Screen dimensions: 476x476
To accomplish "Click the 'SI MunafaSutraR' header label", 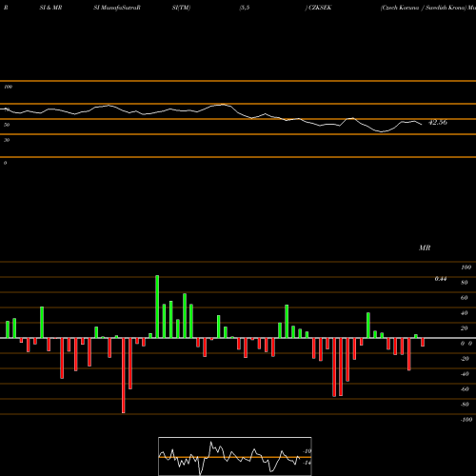I will tap(117, 8).
